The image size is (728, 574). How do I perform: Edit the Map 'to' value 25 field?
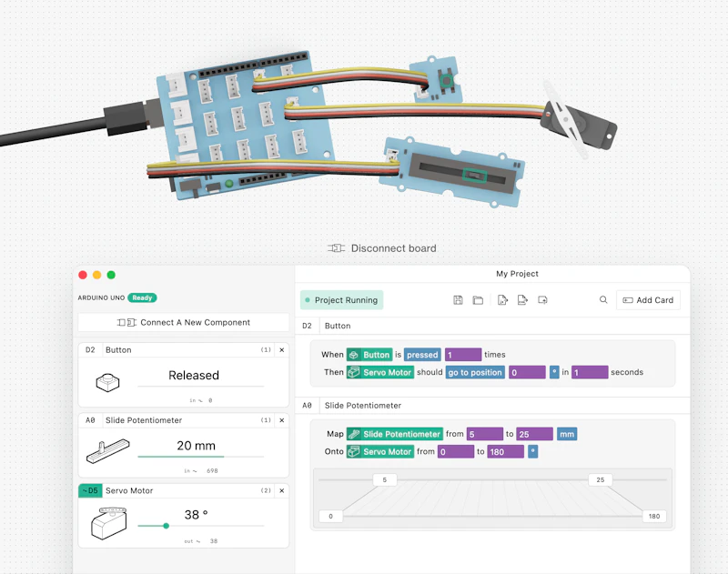(x=535, y=434)
